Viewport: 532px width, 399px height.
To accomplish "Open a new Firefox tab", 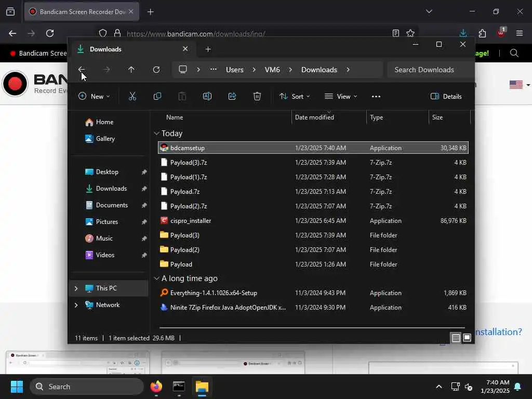I will pyautogui.click(x=150, y=12).
